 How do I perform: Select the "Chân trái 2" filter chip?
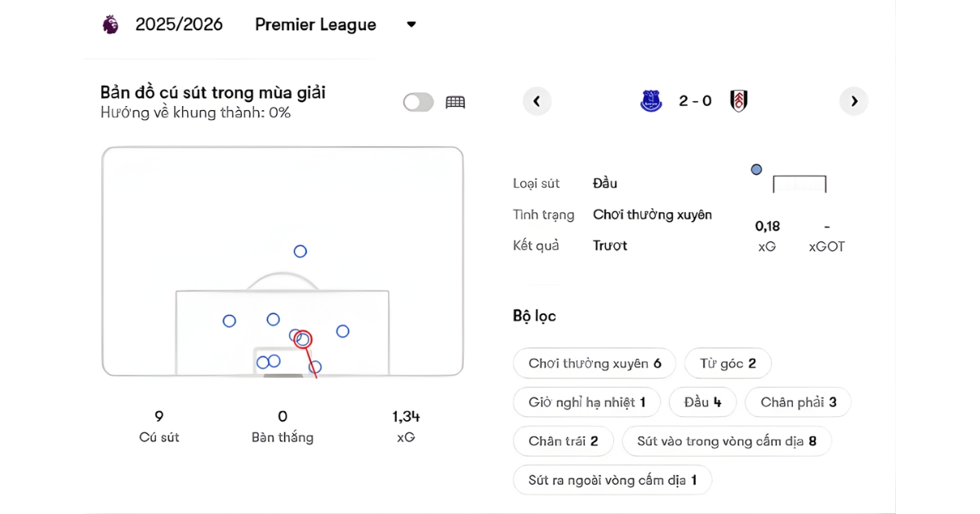(563, 441)
